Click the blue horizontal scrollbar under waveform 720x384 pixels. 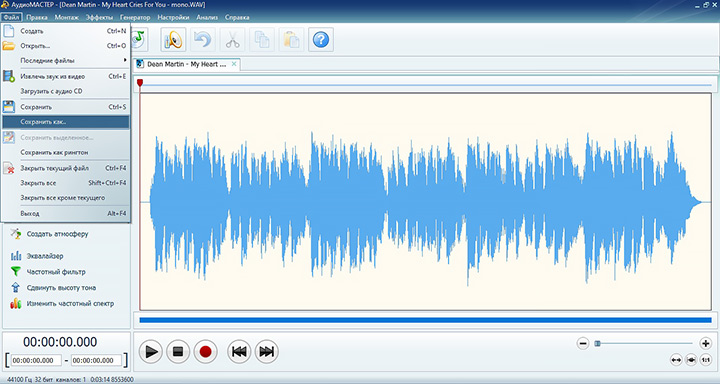coord(425,320)
